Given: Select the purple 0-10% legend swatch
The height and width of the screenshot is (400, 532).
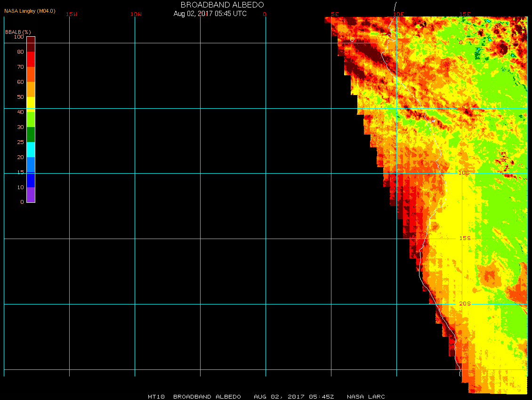Looking at the screenshot, I should coord(31,195).
